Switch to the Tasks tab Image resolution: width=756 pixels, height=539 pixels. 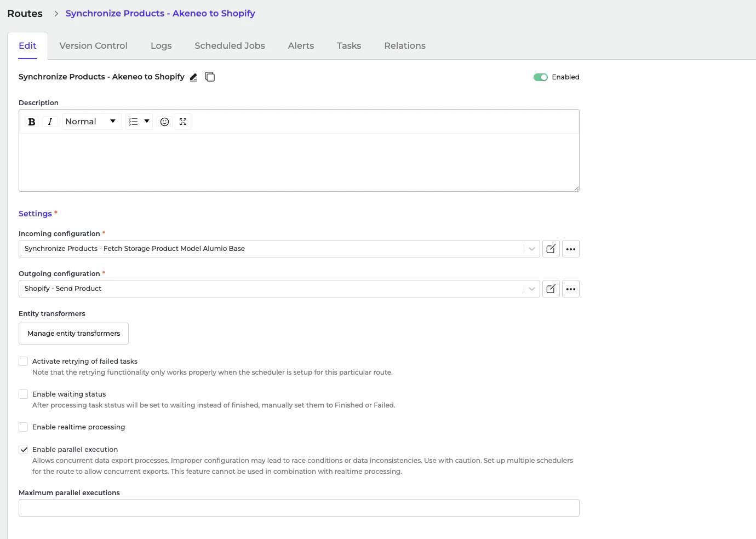pos(349,46)
